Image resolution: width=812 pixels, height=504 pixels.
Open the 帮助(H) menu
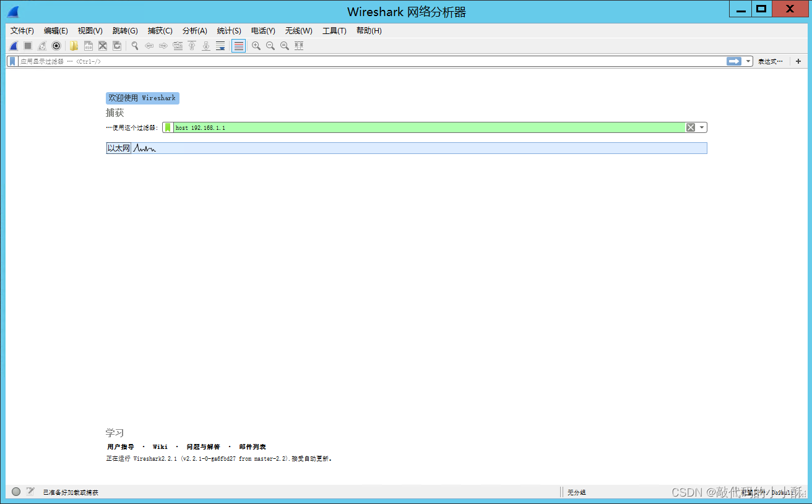(x=369, y=31)
